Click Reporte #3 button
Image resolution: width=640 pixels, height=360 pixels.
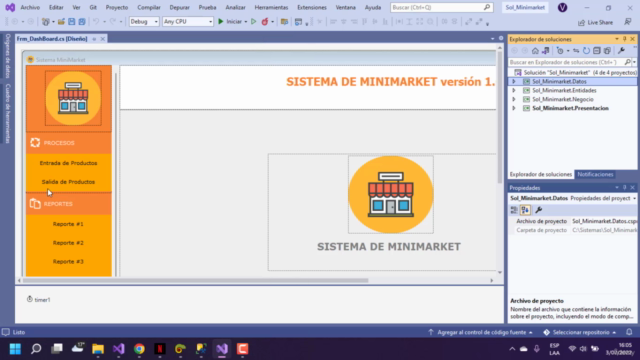pos(68,261)
